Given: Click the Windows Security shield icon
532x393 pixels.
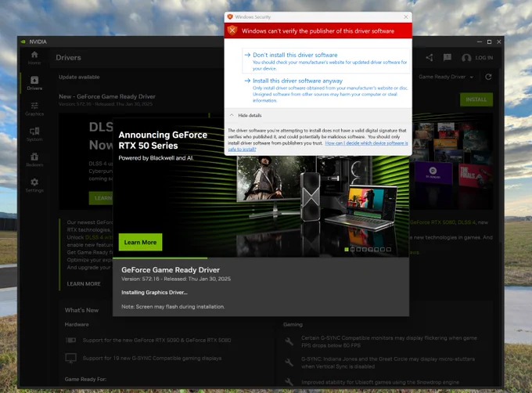Looking at the screenshot, I should tap(230, 16).
